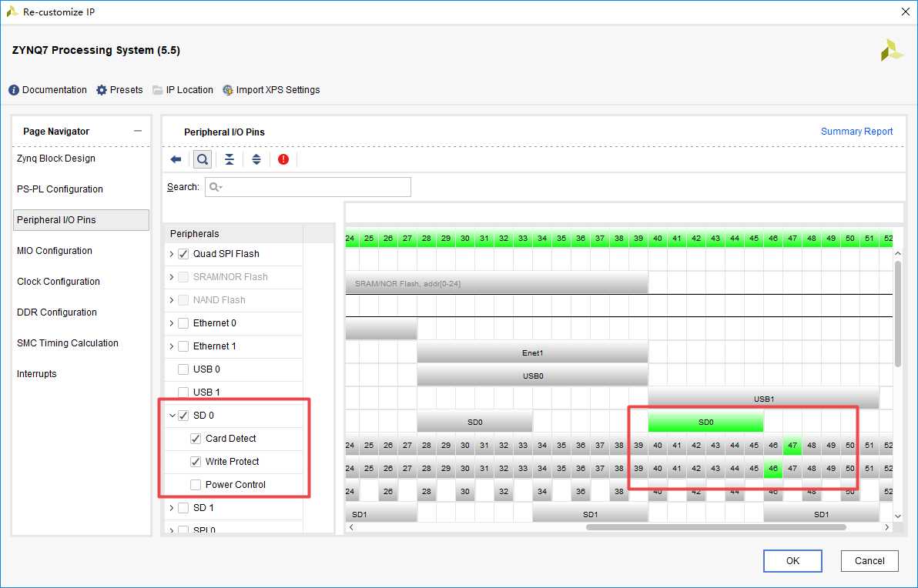Expand the SD 1 tree node

[172, 508]
